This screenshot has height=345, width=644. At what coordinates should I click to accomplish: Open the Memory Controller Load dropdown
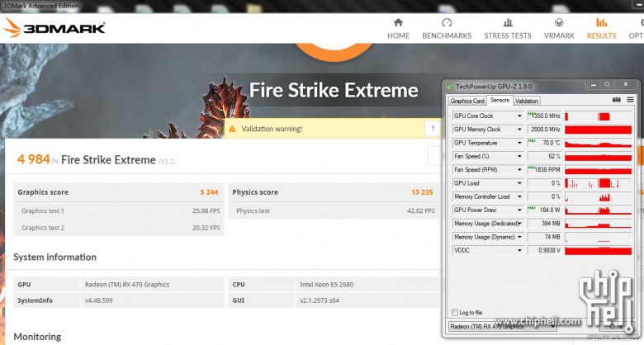coord(519,196)
